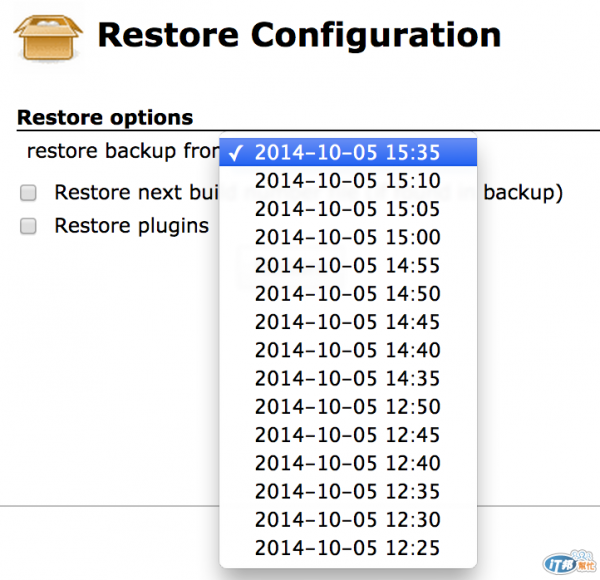
Task: Click the Restore plugins label
Action: pos(131,226)
